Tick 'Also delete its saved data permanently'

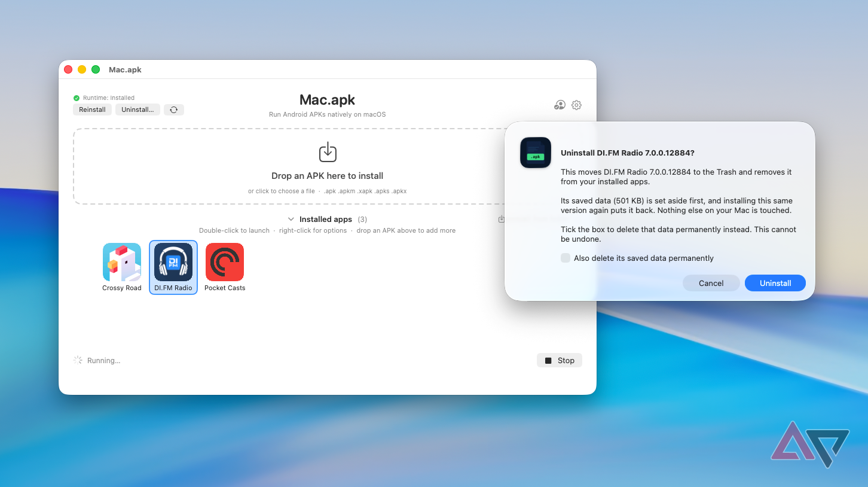pyautogui.click(x=566, y=258)
